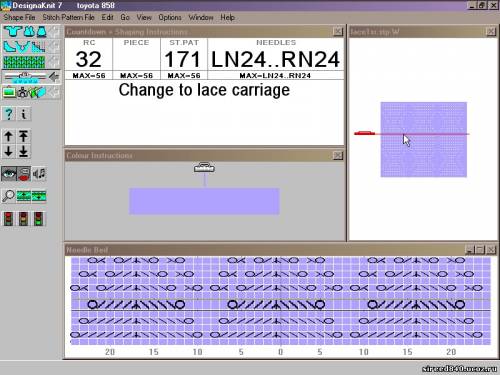Select the Interactive Knitting carriage icon
Viewport: 500px width, 375px height.
click(x=25, y=77)
